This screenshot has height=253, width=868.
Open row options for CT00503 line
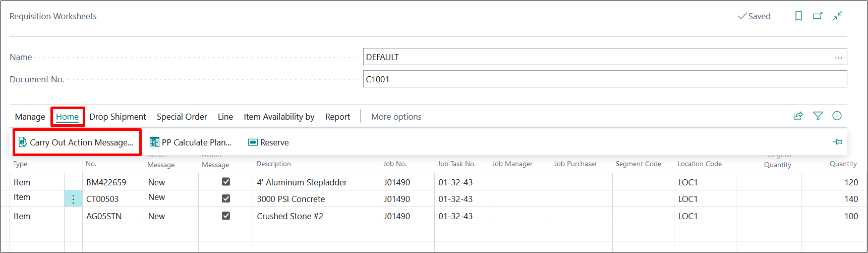point(73,199)
